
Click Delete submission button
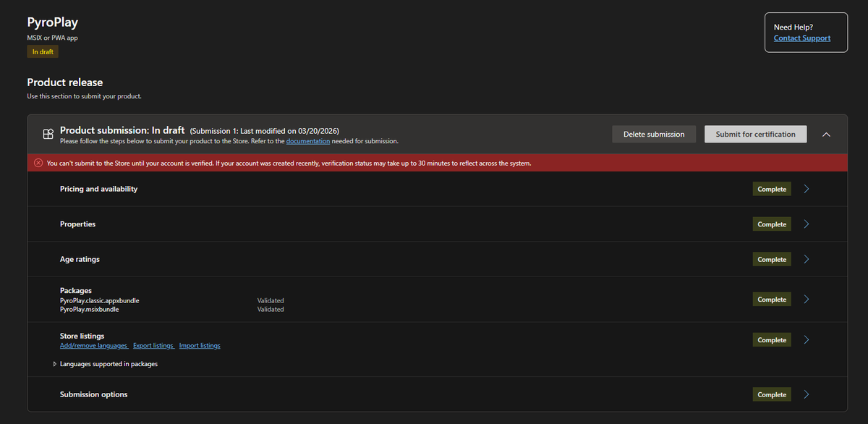(x=654, y=134)
